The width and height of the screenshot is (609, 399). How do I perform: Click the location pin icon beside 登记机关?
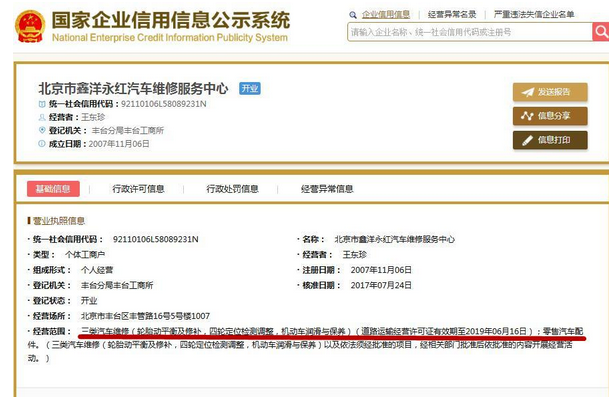point(42,130)
